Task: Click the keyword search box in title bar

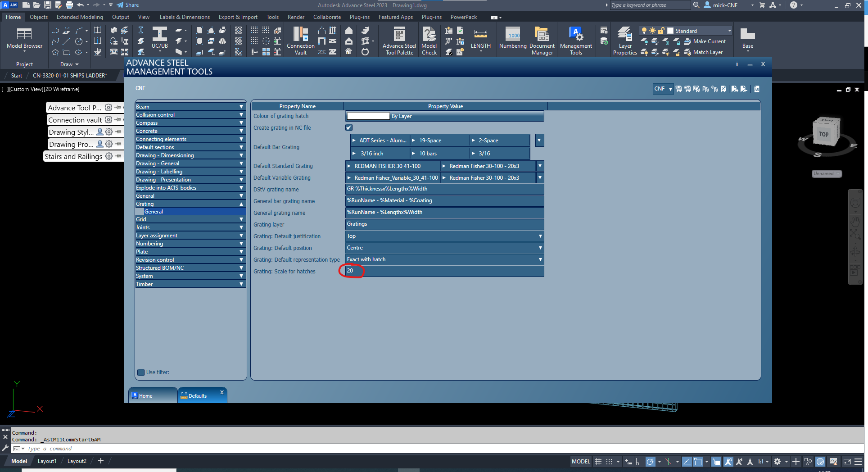Action: point(650,5)
